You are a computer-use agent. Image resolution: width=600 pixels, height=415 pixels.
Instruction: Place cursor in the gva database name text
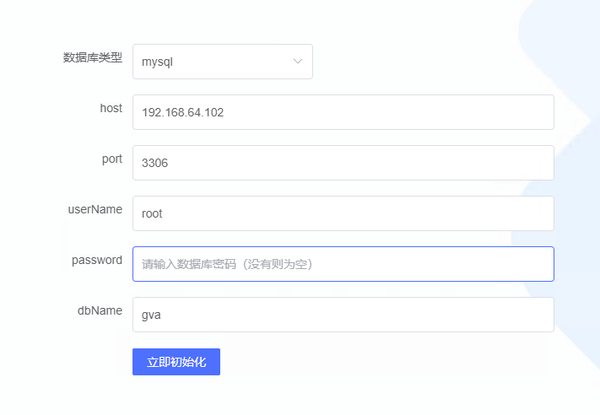[x=151, y=315]
